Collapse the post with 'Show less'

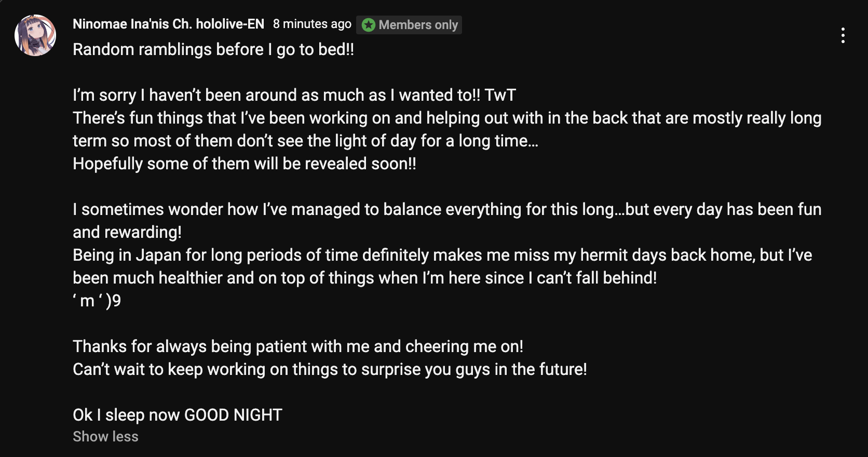point(105,437)
